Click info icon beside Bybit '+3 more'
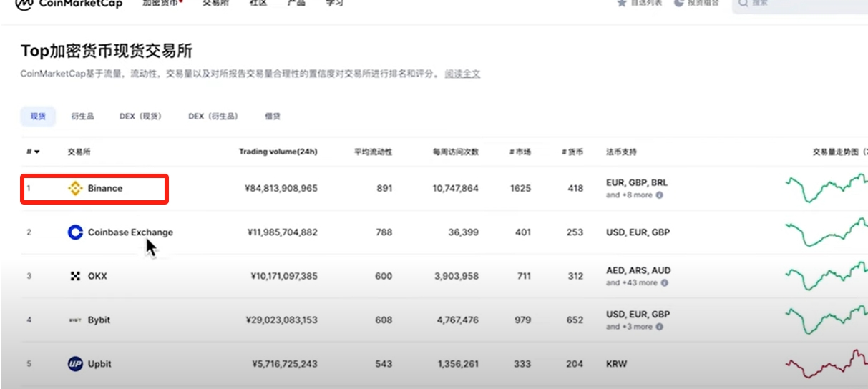The image size is (868, 389). click(x=659, y=327)
